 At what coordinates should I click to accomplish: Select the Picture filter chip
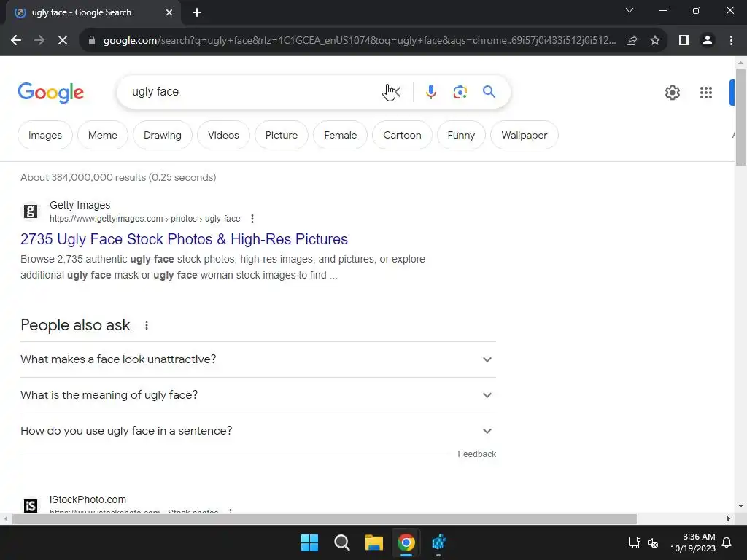(x=282, y=135)
